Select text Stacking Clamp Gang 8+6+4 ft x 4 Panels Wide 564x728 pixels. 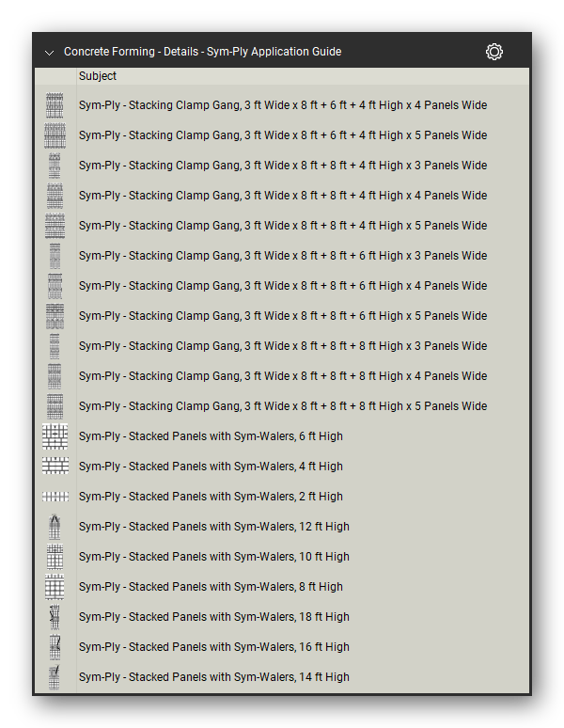click(x=283, y=105)
